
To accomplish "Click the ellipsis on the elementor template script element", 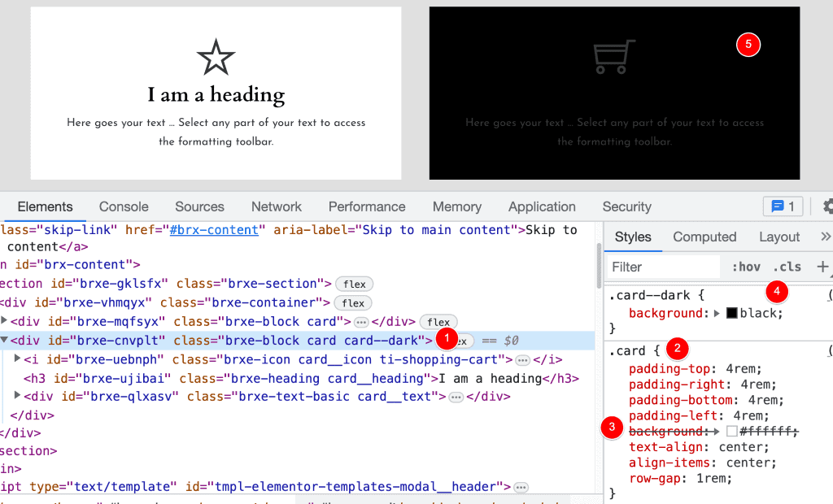I will point(521,486).
